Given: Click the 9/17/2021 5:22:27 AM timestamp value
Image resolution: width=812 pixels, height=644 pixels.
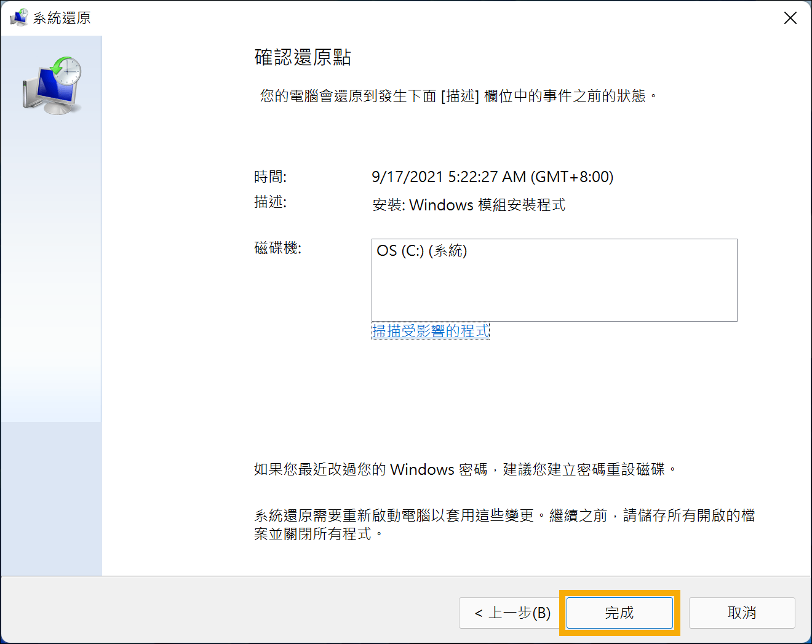Looking at the screenshot, I should pyautogui.click(x=493, y=177).
